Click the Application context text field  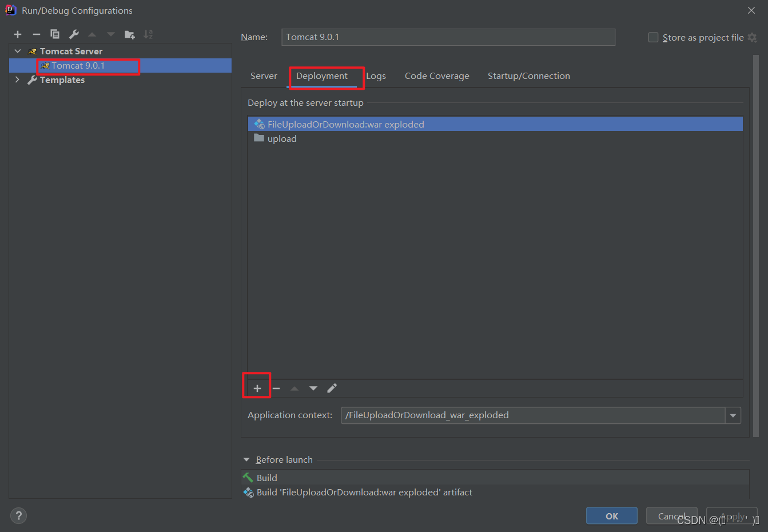[533, 415]
